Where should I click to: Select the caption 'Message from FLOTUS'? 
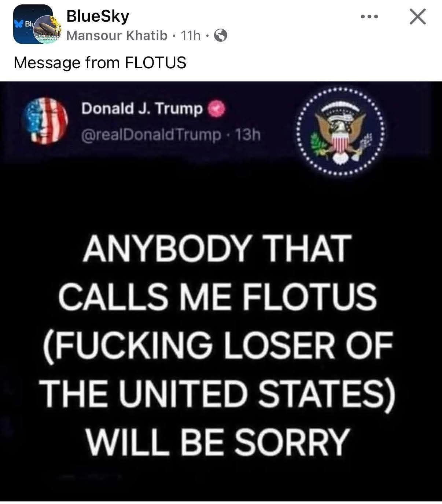pos(100,62)
